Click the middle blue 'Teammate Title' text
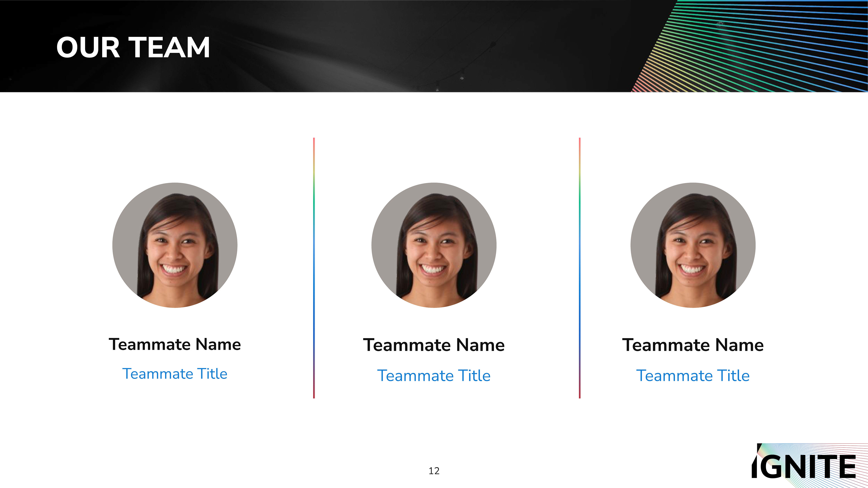This screenshot has height=488, width=868. 434,375
